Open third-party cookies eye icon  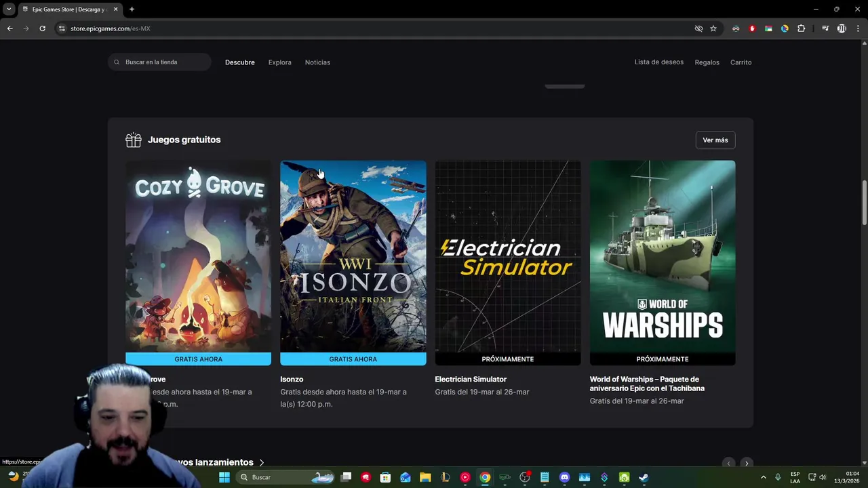pos(698,28)
